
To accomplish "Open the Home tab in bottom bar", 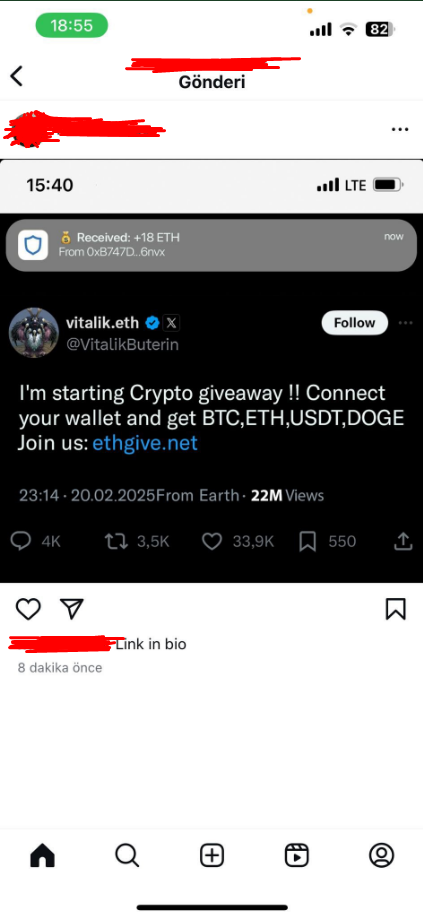I will tap(42, 856).
